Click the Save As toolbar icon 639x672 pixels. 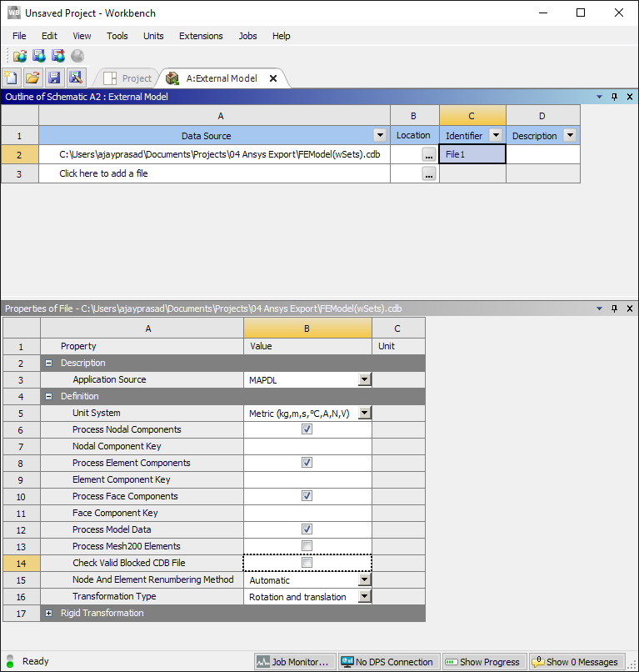tap(77, 78)
